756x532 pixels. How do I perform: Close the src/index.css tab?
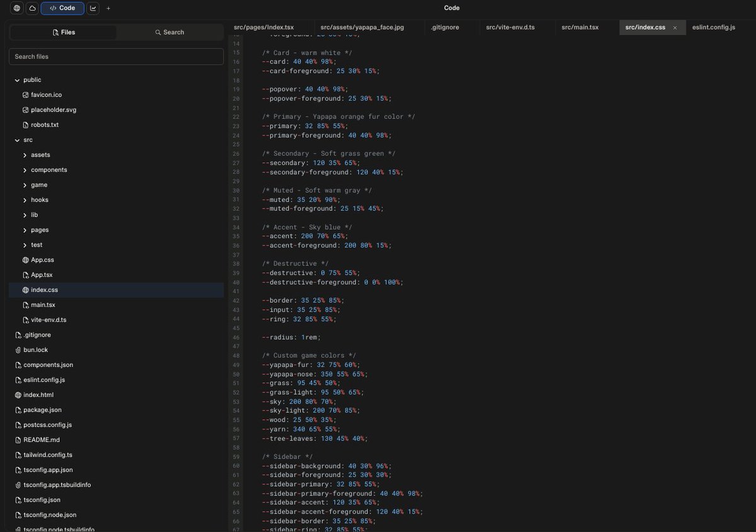675,28
